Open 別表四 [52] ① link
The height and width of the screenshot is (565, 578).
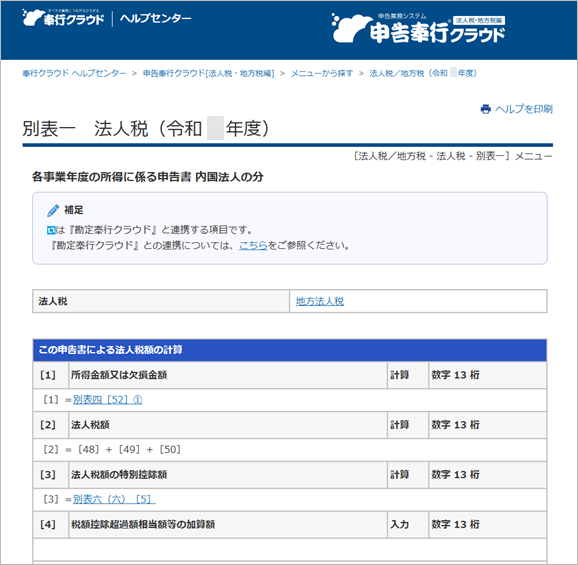tap(108, 400)
